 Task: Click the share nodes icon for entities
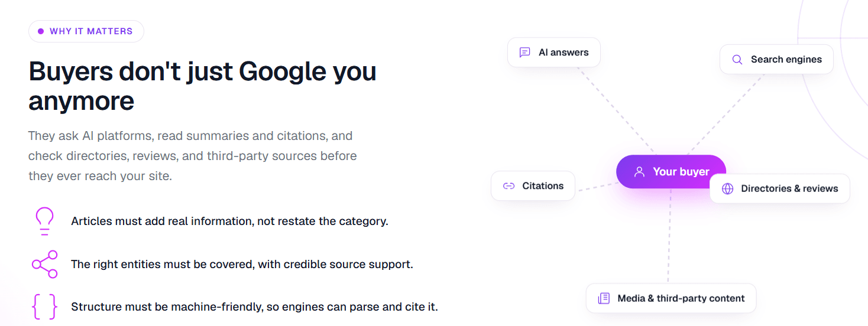[x=45, y=264]
